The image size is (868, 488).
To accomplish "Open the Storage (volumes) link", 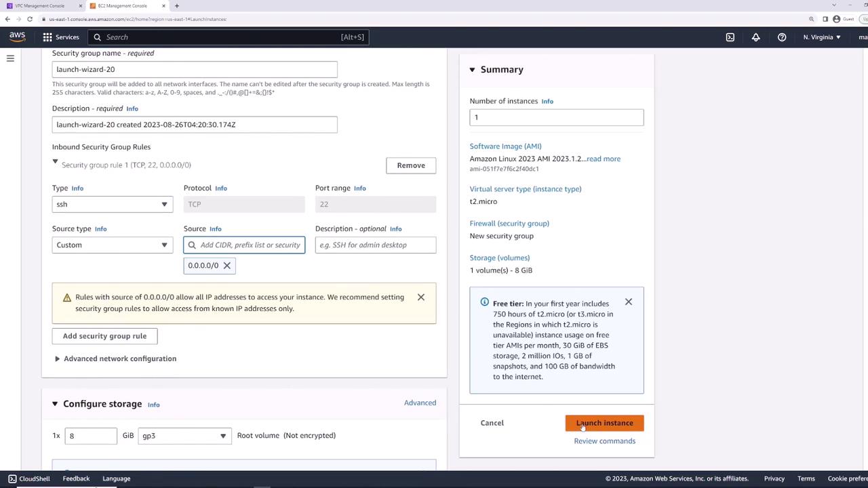I will [x=500, y=258].
